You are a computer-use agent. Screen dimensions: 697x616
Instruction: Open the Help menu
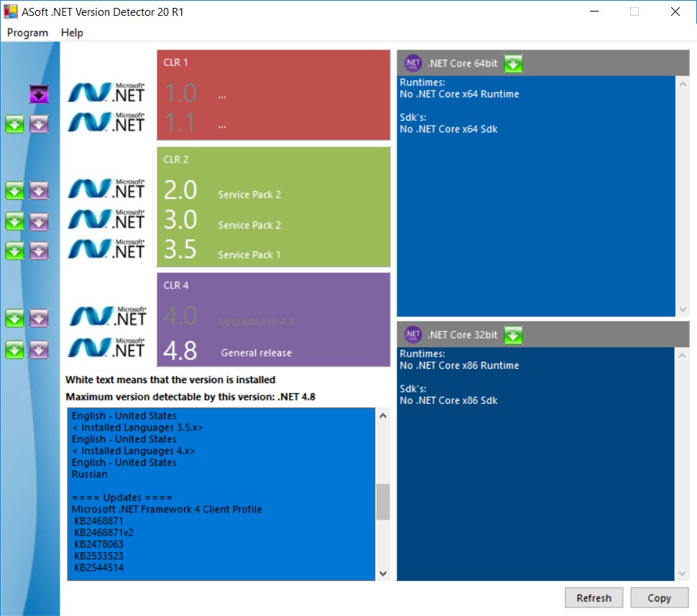click(72, 32)
